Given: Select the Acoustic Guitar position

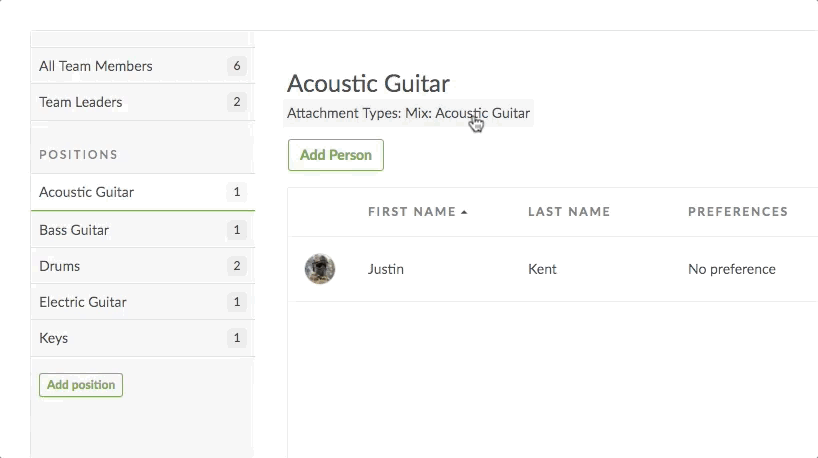Looking at the screenshot, I should click(87, 192).
